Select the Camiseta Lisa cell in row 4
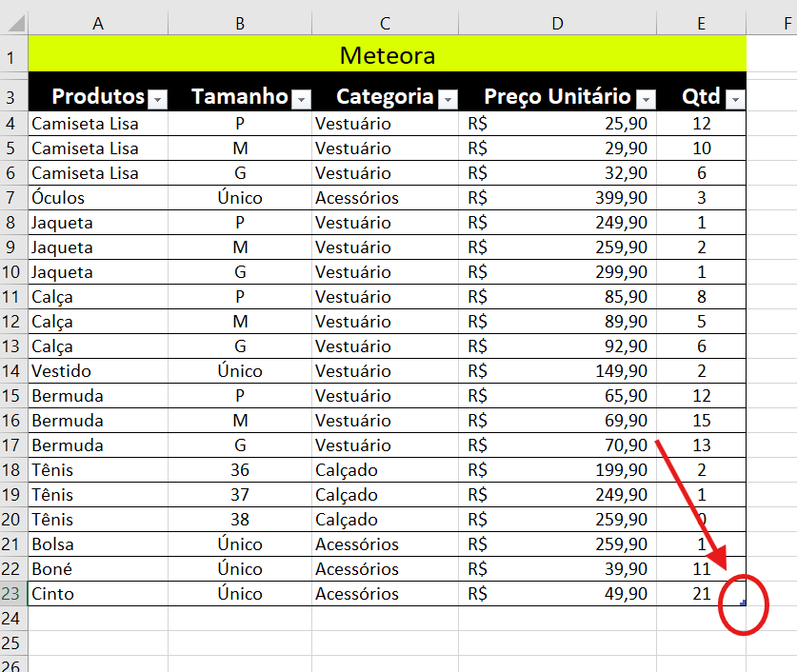 coord(98,124)
